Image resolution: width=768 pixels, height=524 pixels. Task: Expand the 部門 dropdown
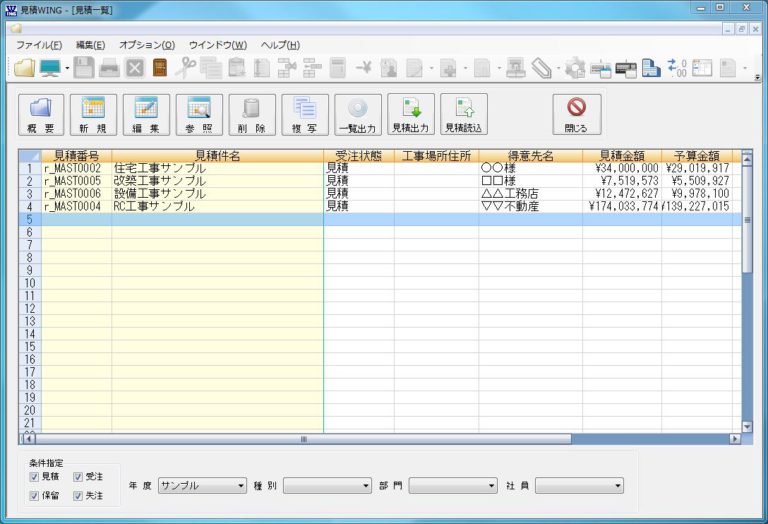(453, 486)
